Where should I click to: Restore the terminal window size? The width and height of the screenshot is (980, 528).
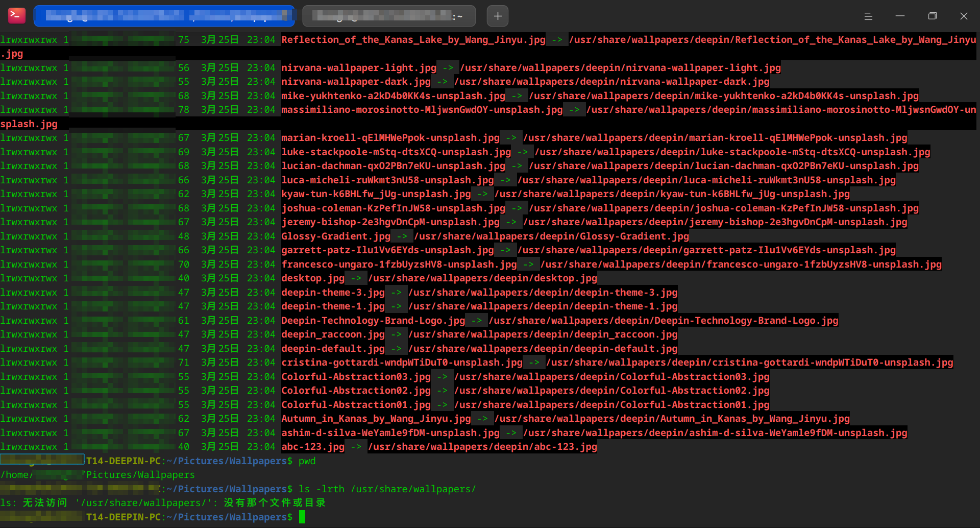[933, 16]
